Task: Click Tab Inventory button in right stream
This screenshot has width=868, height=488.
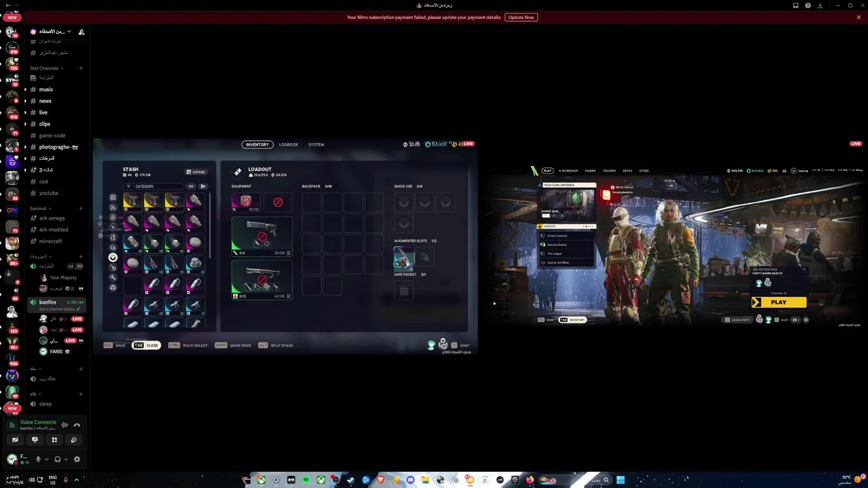Action: 573,320
